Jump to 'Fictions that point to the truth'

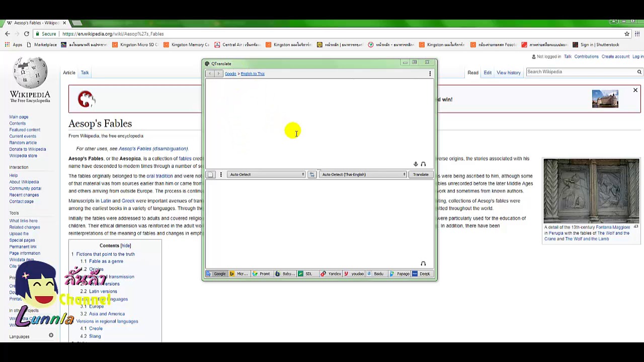[105, 254]
